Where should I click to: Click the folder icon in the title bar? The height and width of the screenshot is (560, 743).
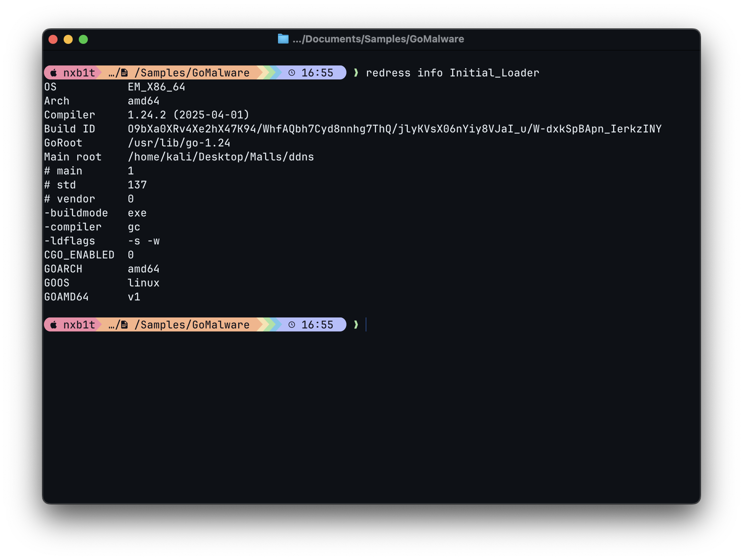(x=283, y=39)
